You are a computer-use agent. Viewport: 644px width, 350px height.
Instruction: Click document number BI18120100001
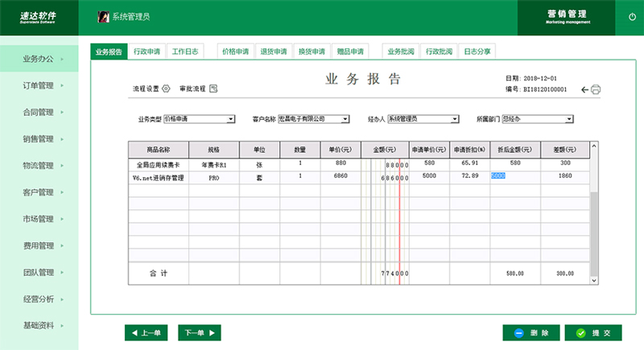545,89
